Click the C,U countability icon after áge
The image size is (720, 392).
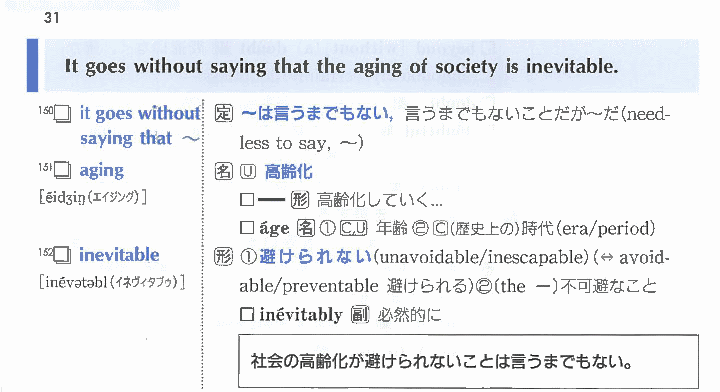click(354, 228)
